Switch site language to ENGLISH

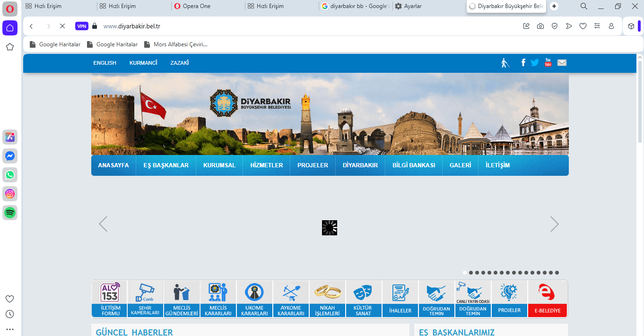[x=104, y=63]
